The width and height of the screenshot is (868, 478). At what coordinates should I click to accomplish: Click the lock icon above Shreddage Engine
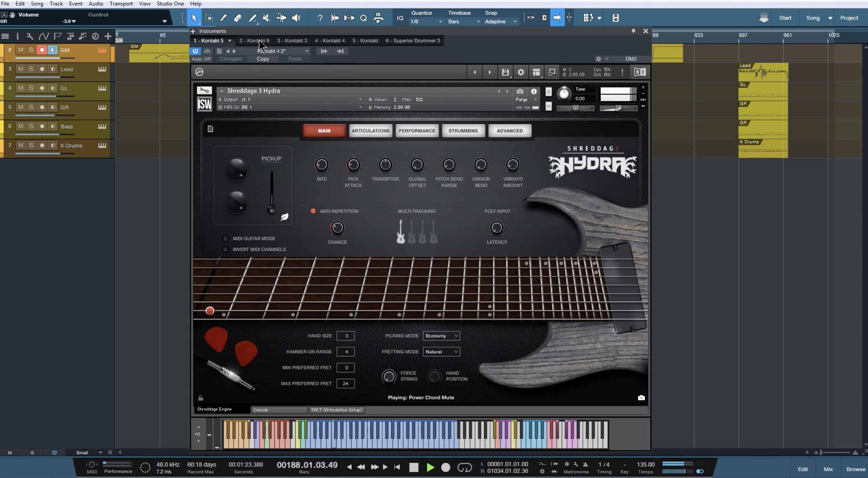pyautogui.click(x=201, y=398)
